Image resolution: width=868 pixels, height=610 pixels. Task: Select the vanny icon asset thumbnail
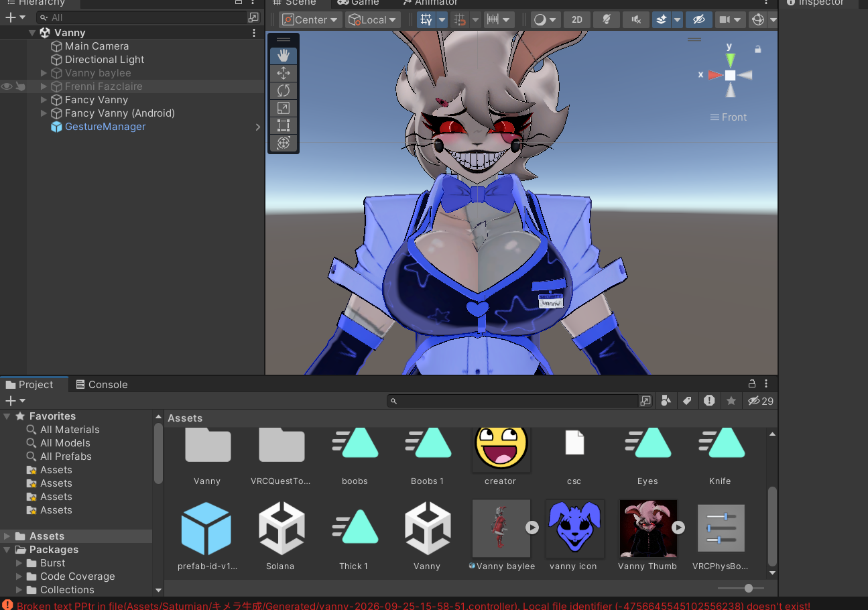click(574, 528)
